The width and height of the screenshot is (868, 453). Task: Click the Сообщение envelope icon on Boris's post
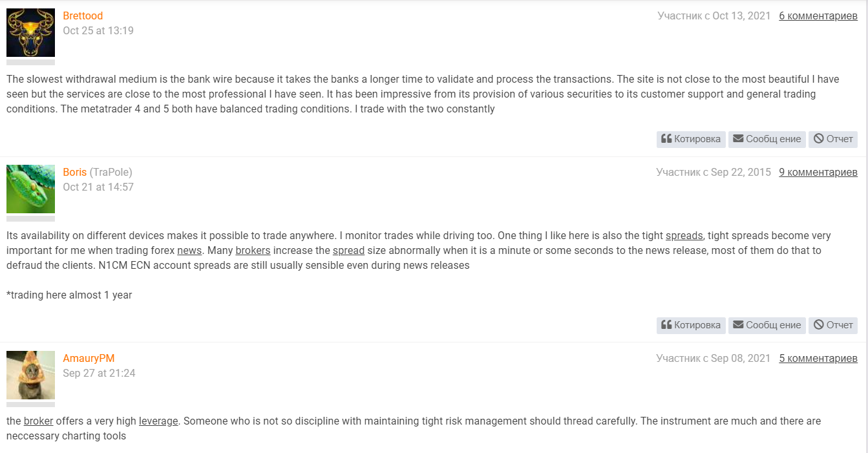[x=739, y=325]
